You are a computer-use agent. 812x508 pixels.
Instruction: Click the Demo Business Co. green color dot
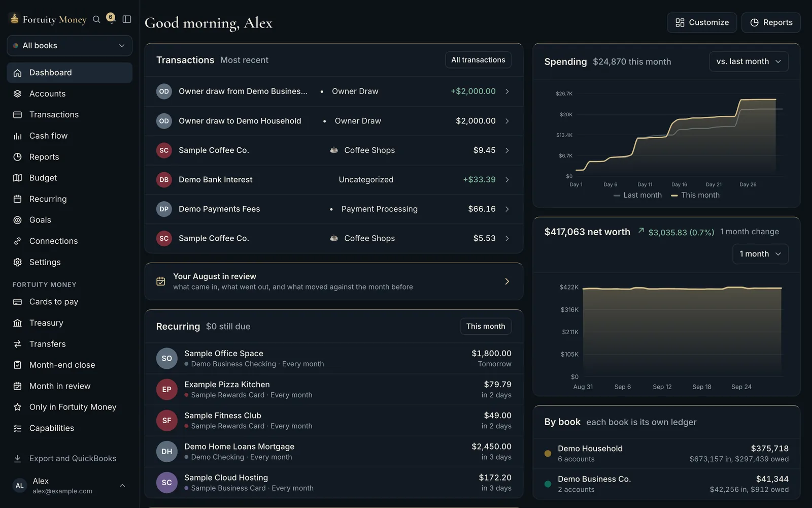point(548,484)
